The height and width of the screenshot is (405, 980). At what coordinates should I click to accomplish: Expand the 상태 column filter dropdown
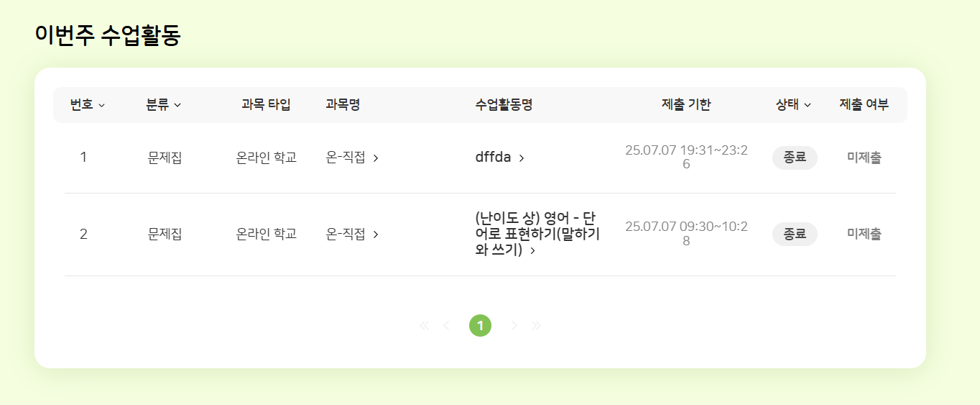[x=808, y=106]
